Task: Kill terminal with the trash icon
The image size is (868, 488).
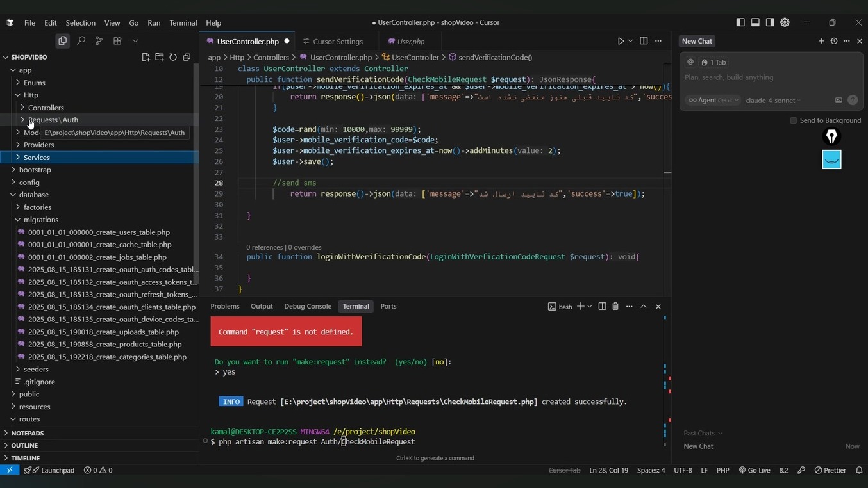Action: 615,307
